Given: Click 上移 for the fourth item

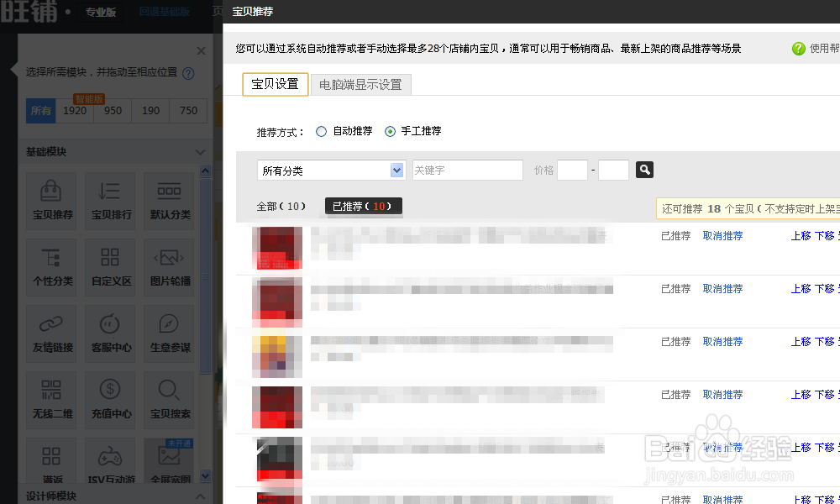Looking at the screenshot, I should 801,395.
